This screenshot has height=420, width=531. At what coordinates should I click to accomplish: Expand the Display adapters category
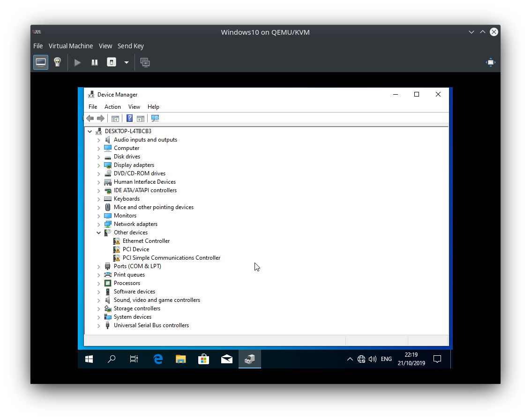(x=98, y=165)
